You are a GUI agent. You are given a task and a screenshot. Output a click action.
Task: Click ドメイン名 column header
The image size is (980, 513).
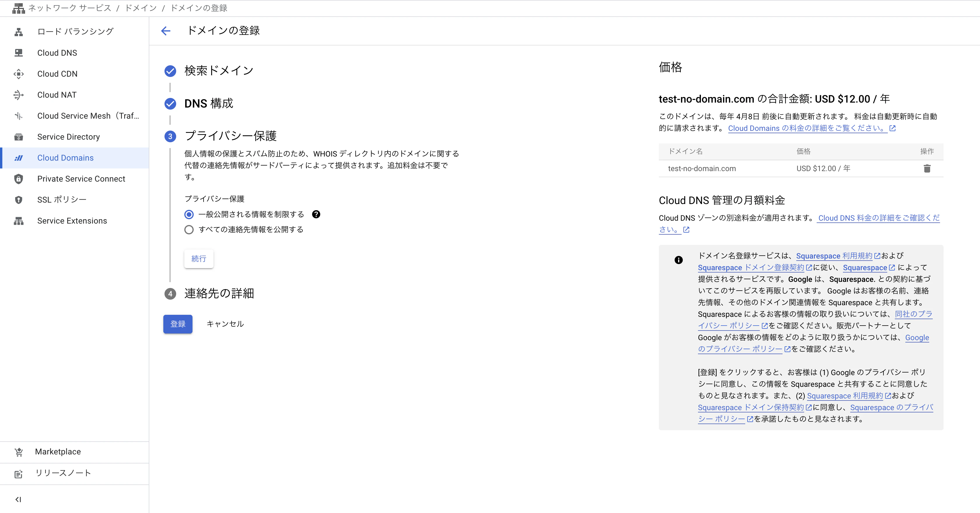685,151
